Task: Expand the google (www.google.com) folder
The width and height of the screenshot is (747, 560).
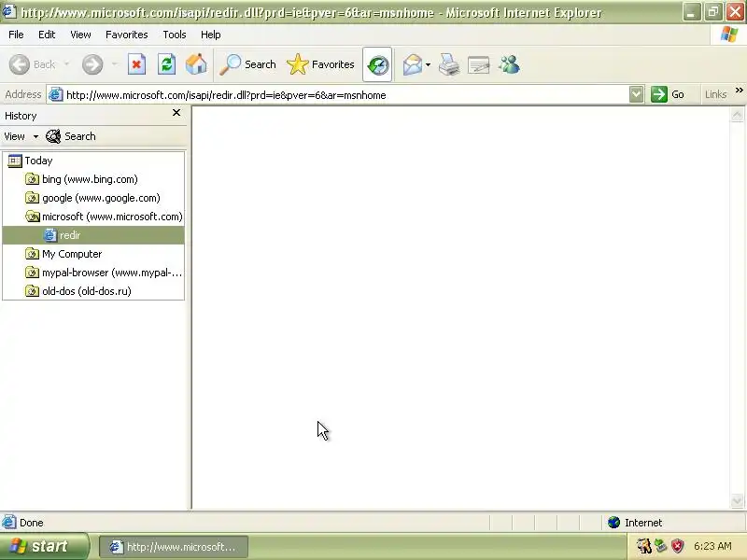Action: click(x=92, y=198)
